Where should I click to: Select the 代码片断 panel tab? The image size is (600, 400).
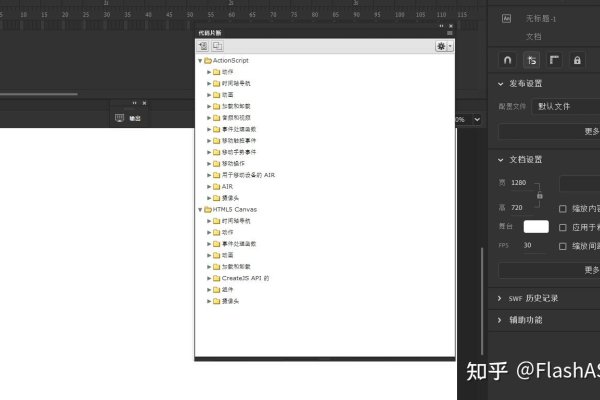tap(210, 33)
